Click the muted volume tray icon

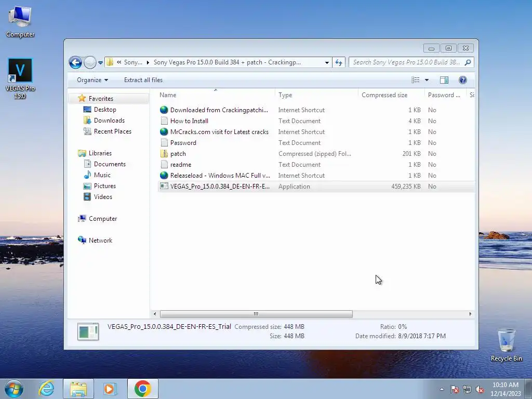[x=480, y=390]
